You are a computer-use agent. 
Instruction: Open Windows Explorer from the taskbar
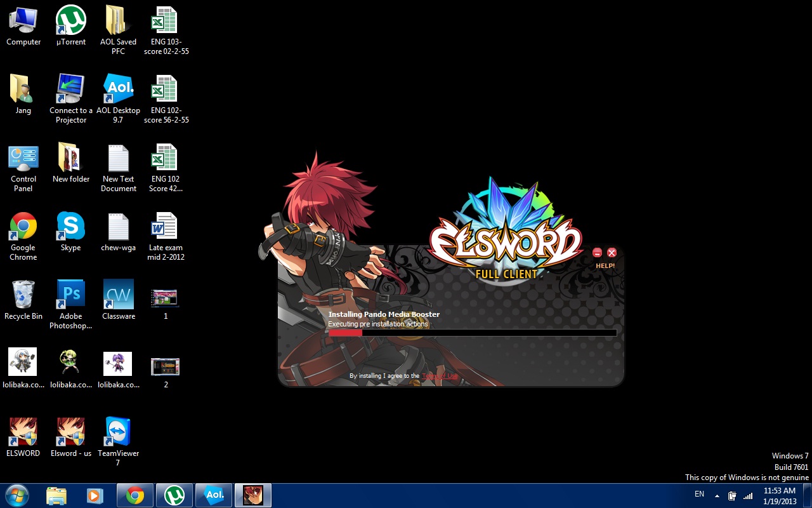(x=56, y=495)
